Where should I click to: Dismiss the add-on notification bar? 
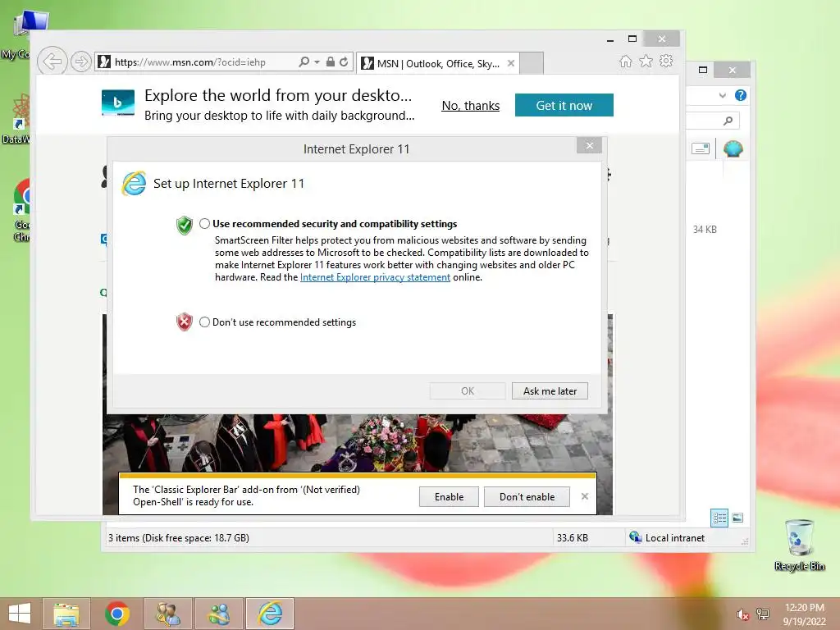tap(584, 496)
